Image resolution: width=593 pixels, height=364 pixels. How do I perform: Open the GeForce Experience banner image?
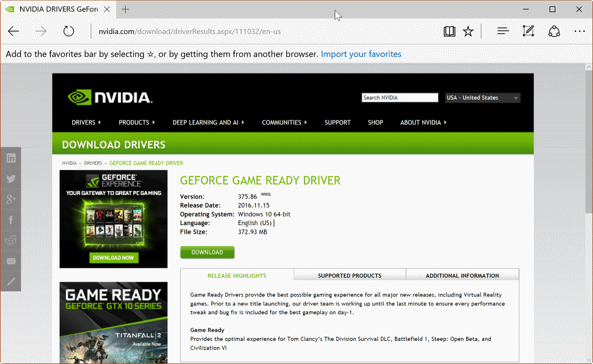coord(114,219)
